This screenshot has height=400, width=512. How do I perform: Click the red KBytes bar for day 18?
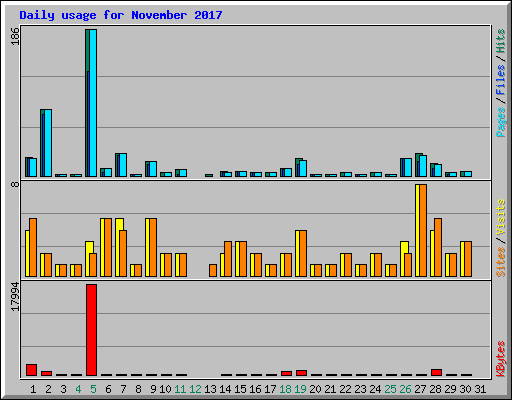point(286,373)
